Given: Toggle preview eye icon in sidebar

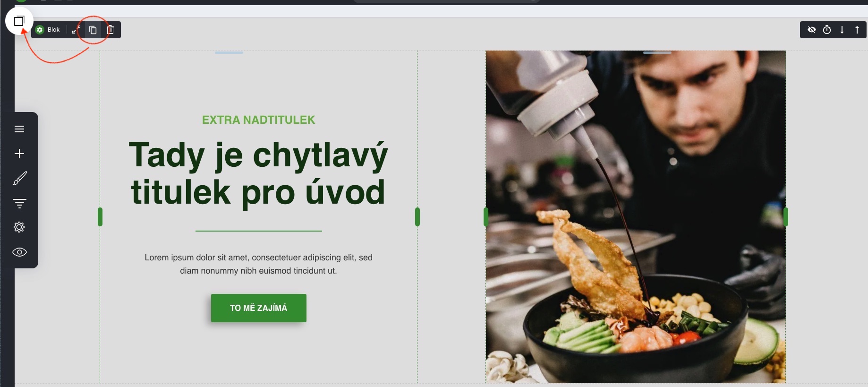Looking at the screenshot, I should (x=19, y=252).
